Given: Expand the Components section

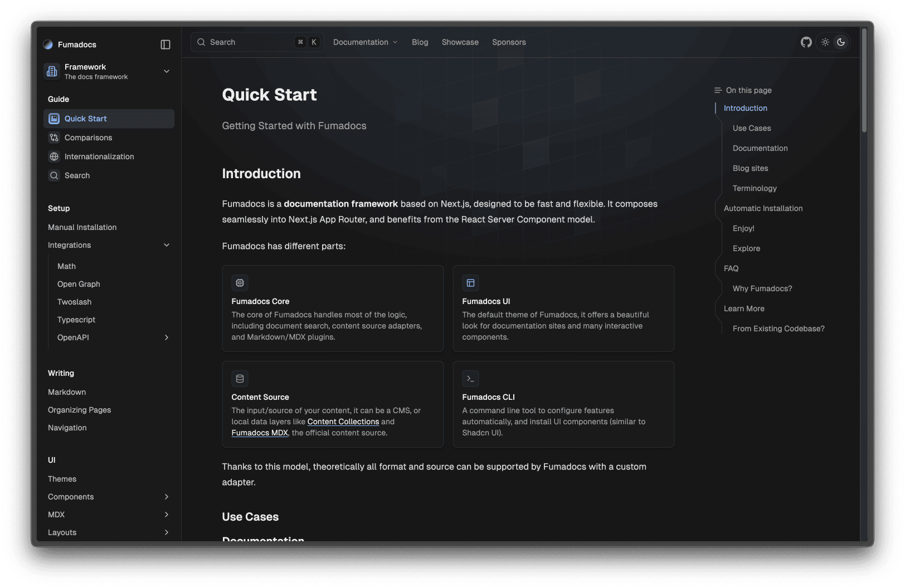Looking at the screenshot, I should 166,497.
